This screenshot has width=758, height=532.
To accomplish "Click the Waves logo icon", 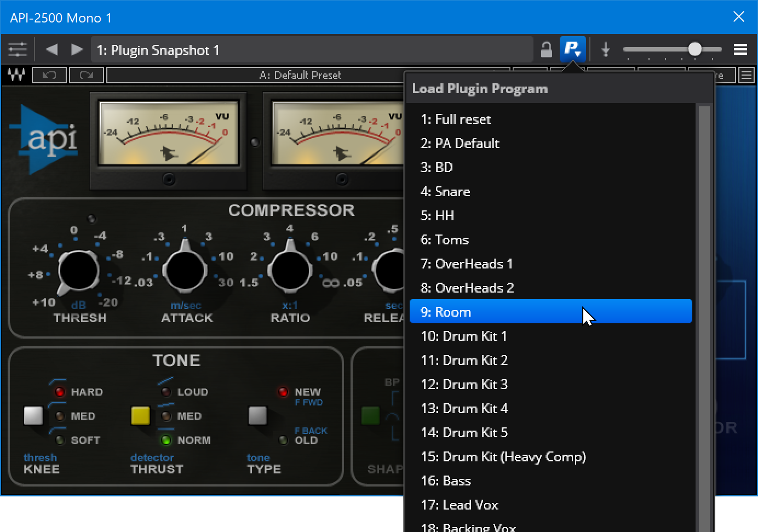I will coord(16,75).
